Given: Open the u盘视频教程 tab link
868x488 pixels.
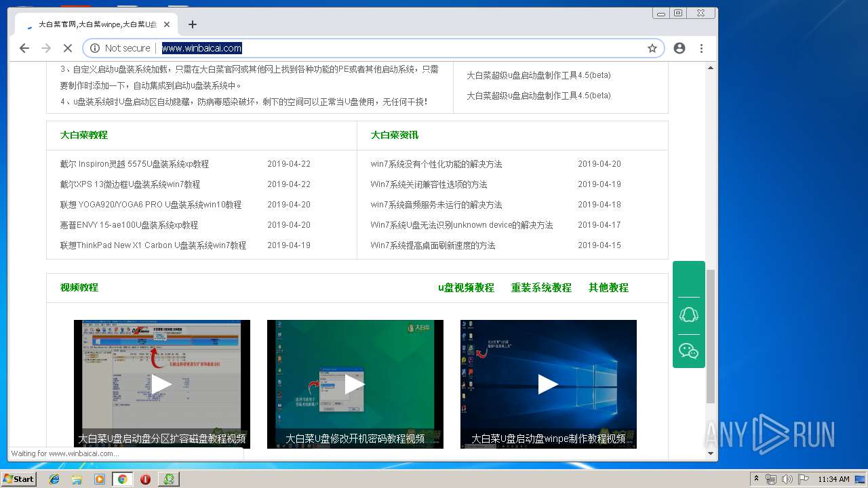Looking at the screenshot, I should click(466, 287).
